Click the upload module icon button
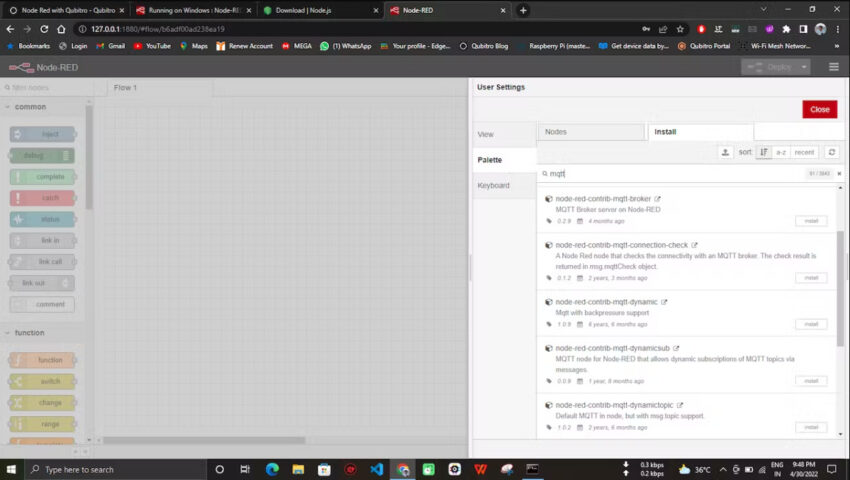Screen dimensions: 850x480 pyautogui.click(x=725, y=152)
